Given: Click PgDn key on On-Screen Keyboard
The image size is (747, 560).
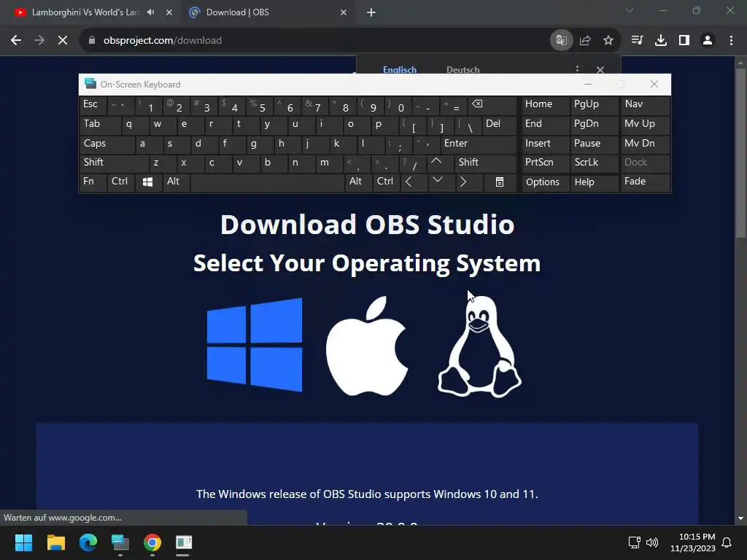Looking at the screenshot, I should coord(594,125).
